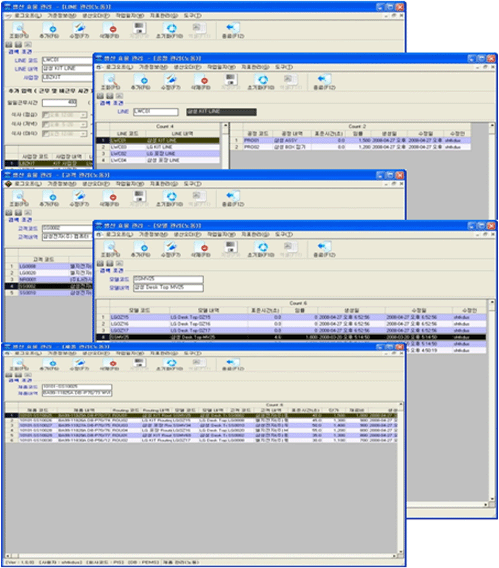Click Delete (F8) in the customer management window

109,199
